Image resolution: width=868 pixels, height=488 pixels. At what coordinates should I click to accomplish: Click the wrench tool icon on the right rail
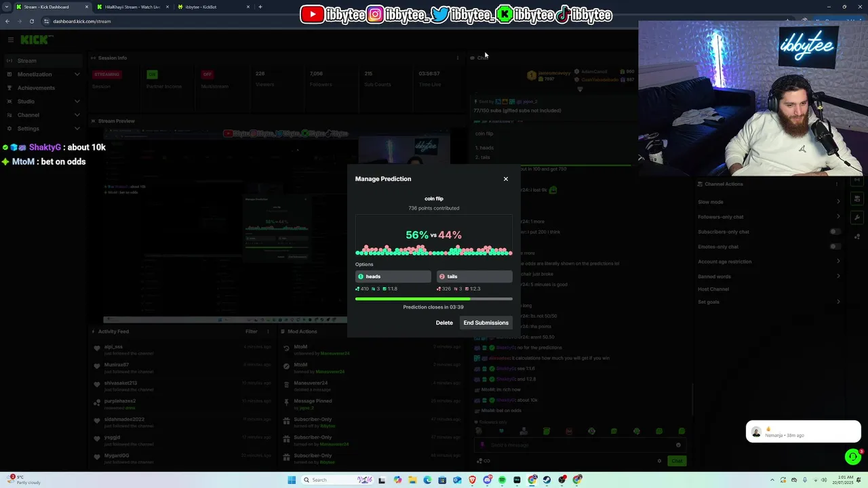857,218
